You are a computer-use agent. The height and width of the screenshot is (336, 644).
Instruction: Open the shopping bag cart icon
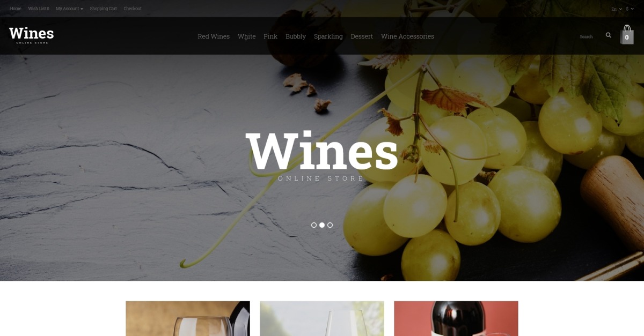627,35
